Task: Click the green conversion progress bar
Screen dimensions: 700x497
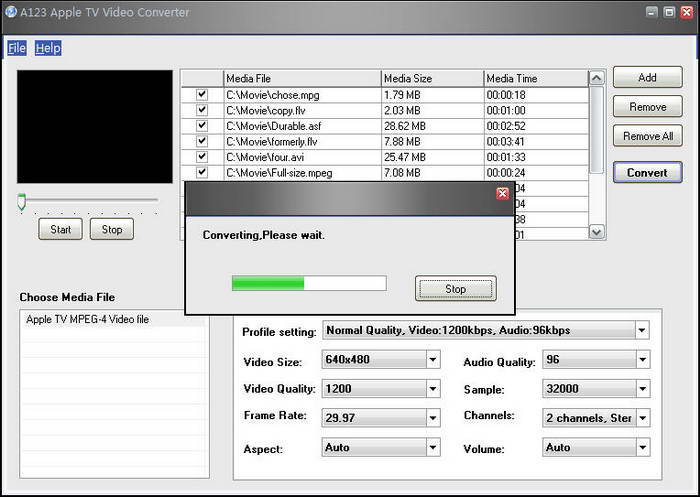Action: (x=309, y=283)
